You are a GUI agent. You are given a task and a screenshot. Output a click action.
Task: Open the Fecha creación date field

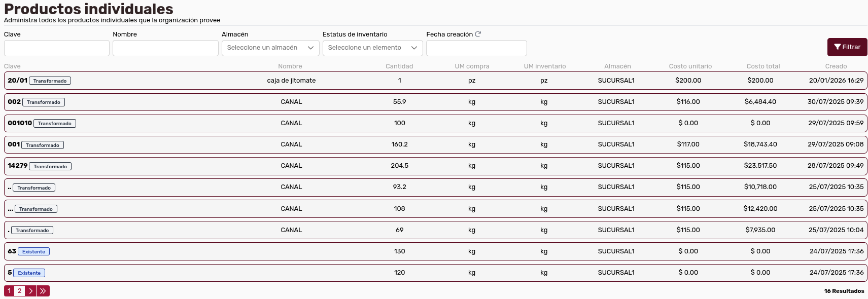[476, 48]
